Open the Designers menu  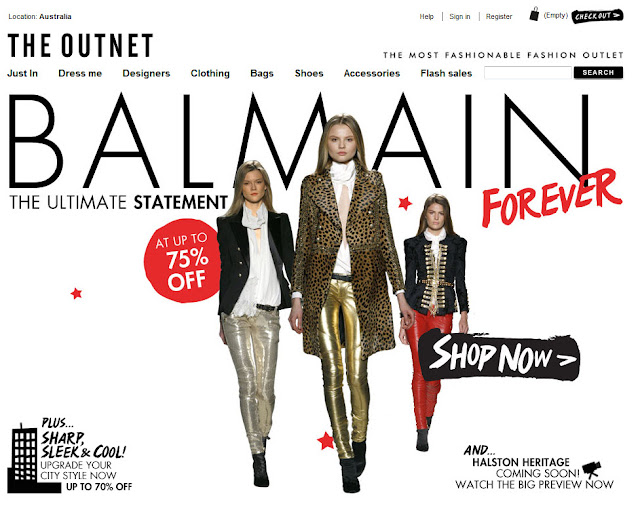point(146,73)
